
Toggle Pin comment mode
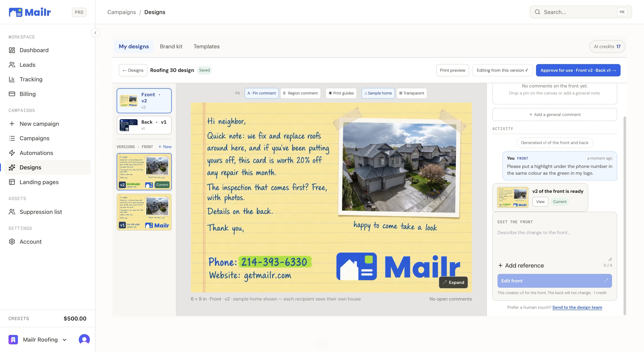pos(262,93)
